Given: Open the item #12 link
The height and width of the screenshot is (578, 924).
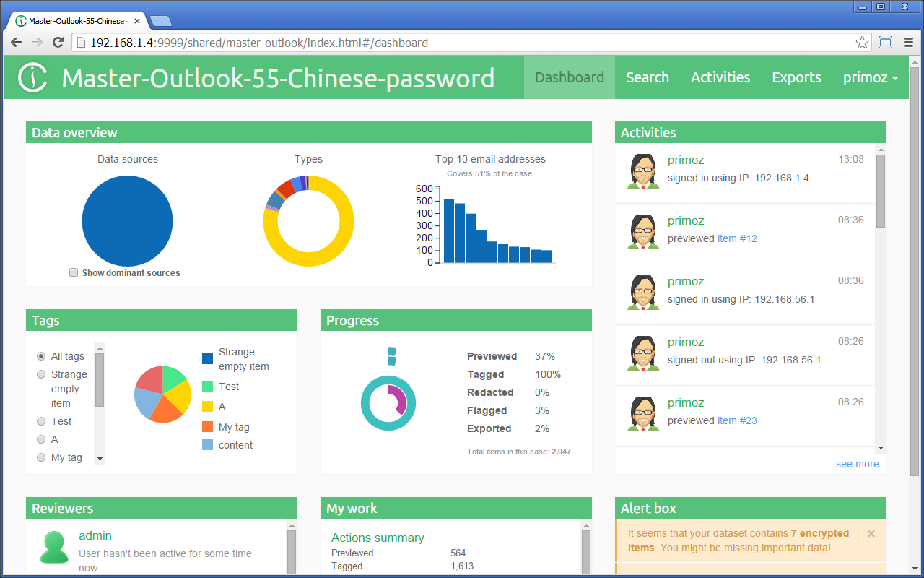Looking at the screenshot, I should tap(737, 238).
